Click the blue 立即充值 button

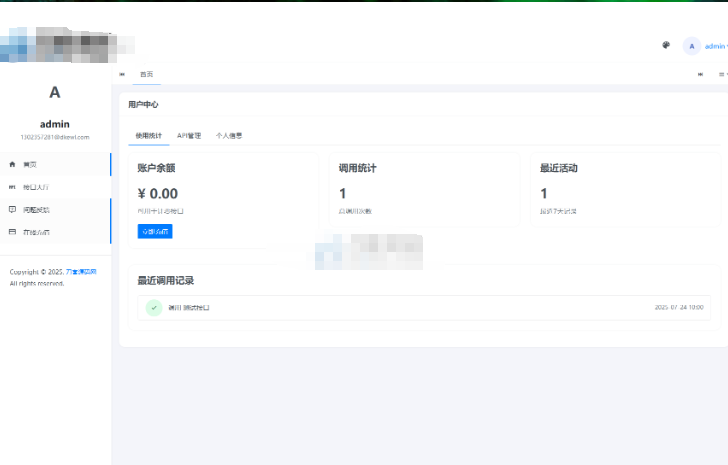(x=155, y=231)
